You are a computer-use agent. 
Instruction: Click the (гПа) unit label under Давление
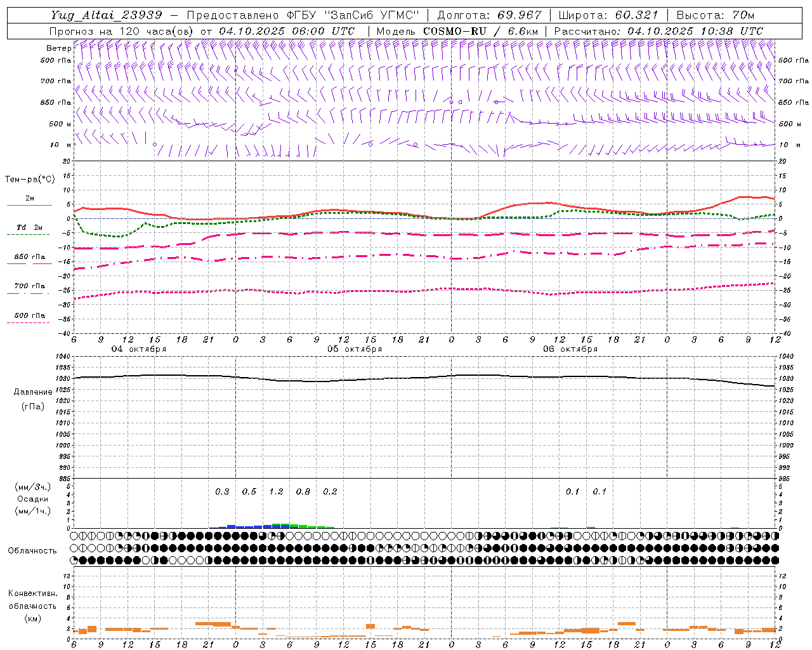pos(33,406)
